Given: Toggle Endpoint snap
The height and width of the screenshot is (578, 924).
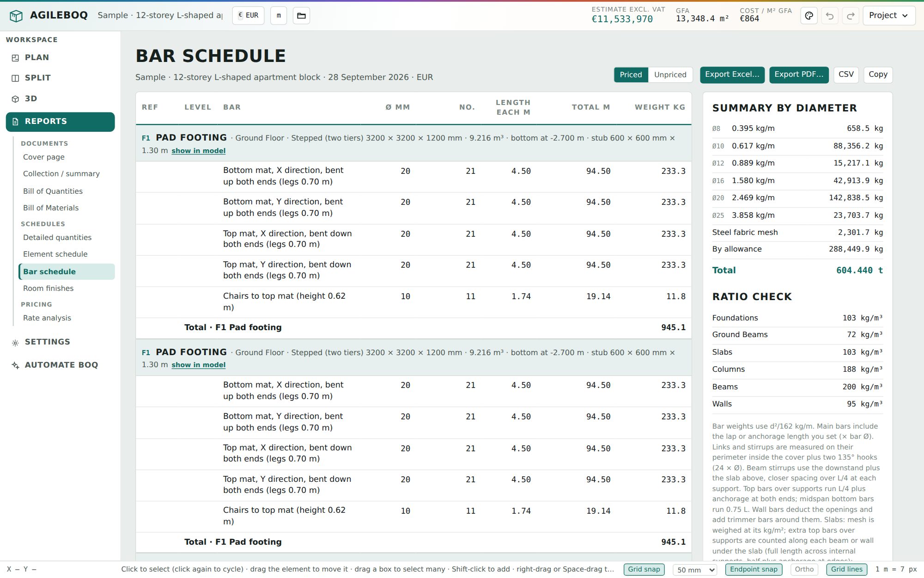Looking at the screenshot, I should pyautogui.click(x=754, y=569).
